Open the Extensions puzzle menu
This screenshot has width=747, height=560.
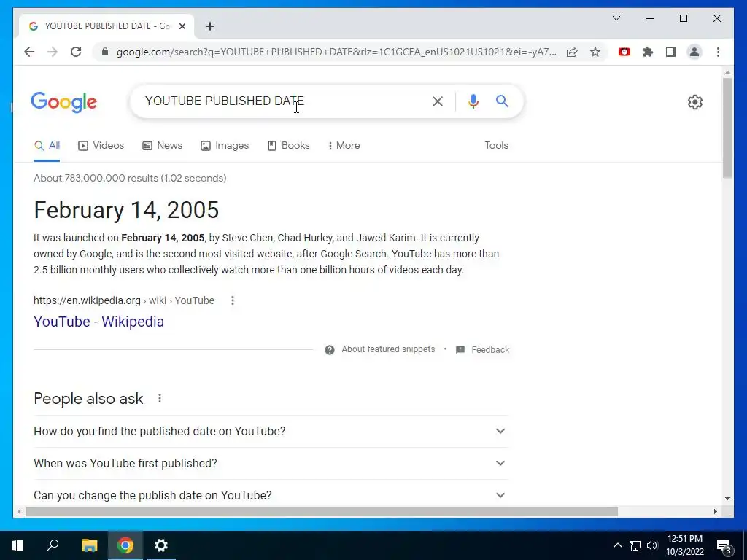(648, 52)
